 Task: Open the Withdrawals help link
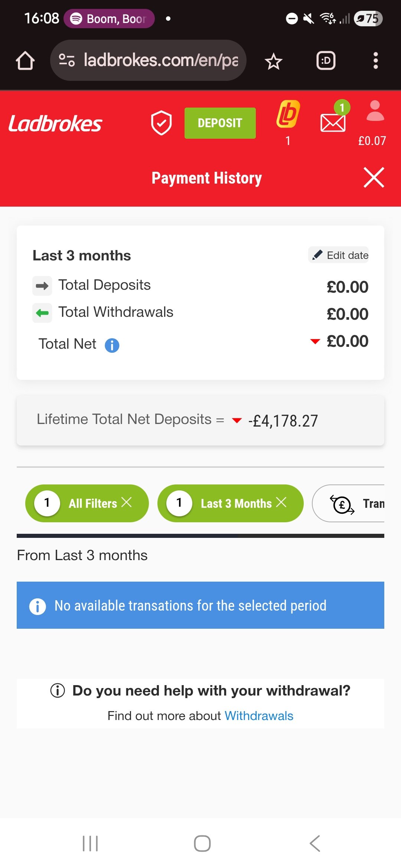click(x=259, y=716)
